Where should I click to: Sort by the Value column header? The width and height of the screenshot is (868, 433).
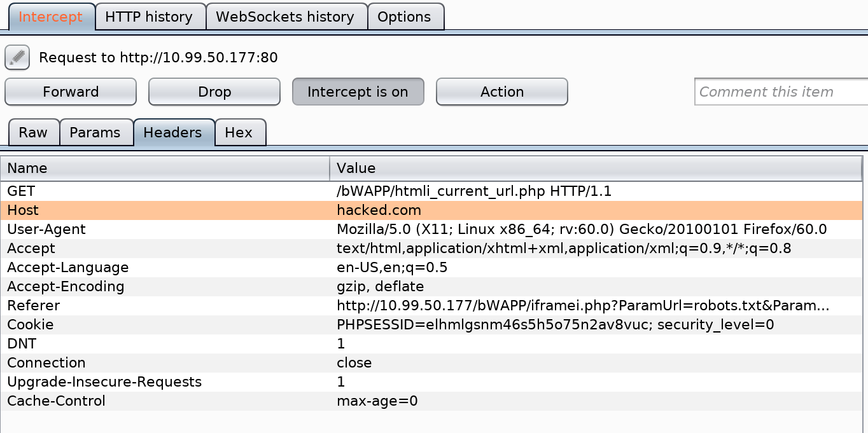pyautogui.click(x=596, y=168)
